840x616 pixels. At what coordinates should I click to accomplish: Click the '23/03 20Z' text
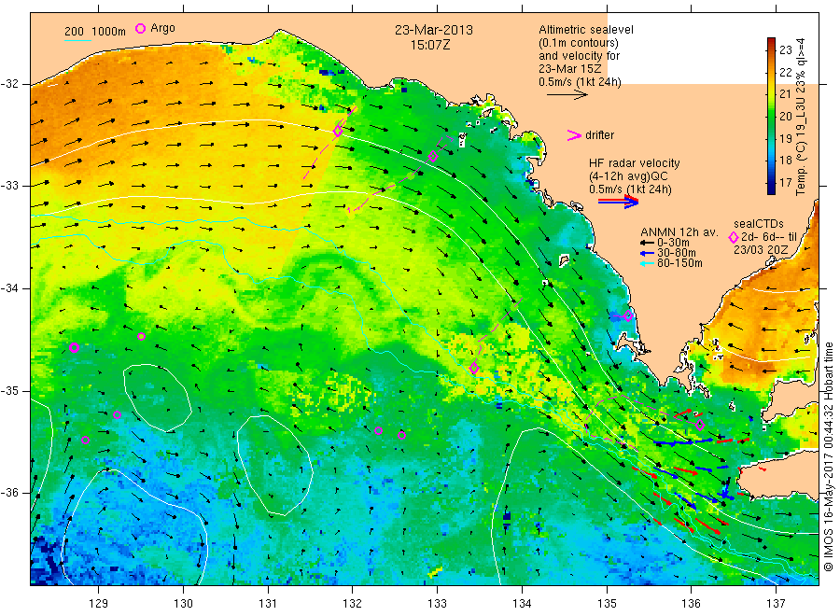tap(761, 250)
